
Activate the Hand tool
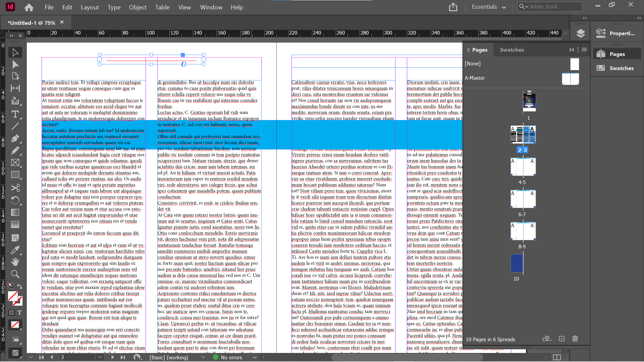click(15, 262)
